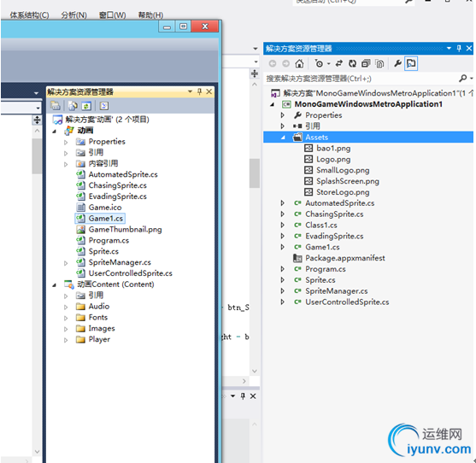Expand Properties node in MonoGame project
The height and width of the screenshot is (463, 476).
[283, 115]
